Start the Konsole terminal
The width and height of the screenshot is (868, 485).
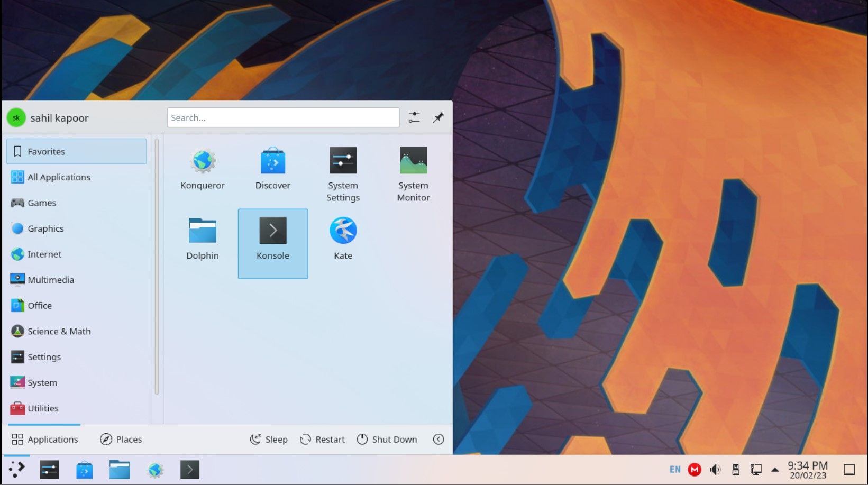[x=272, y=238]
